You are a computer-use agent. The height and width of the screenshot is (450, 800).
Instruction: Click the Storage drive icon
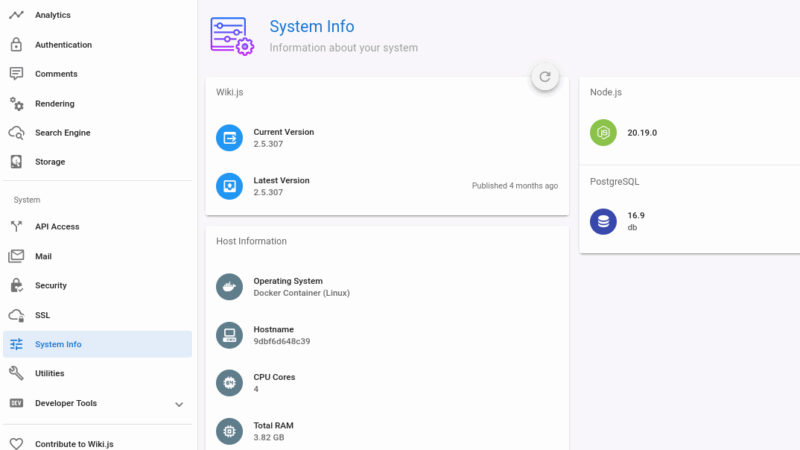point(16,162)
